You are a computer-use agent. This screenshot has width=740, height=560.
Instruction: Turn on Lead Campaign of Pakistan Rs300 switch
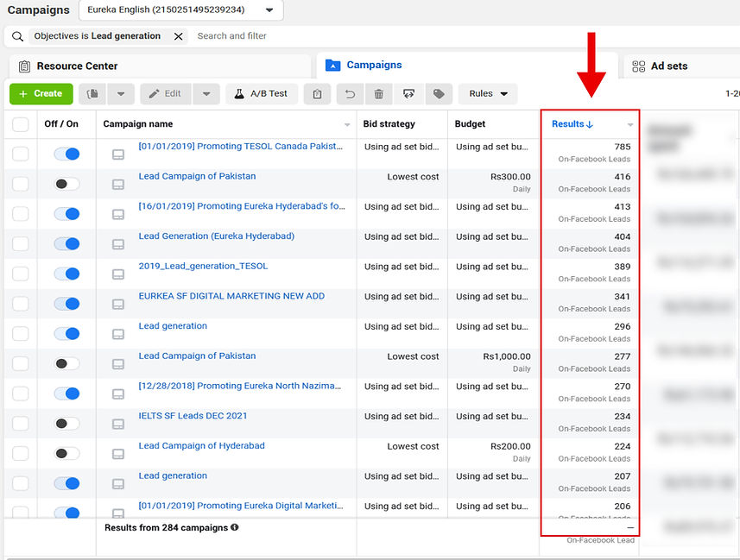66,184
